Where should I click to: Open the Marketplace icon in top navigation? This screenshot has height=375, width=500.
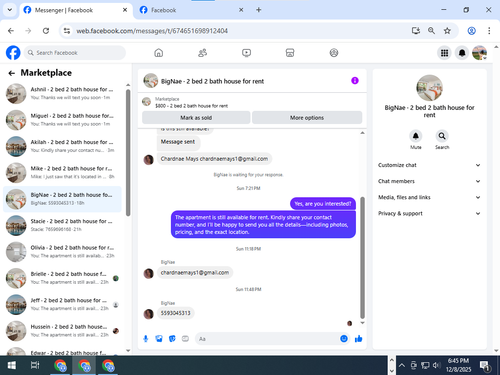(x=290, y=53)
